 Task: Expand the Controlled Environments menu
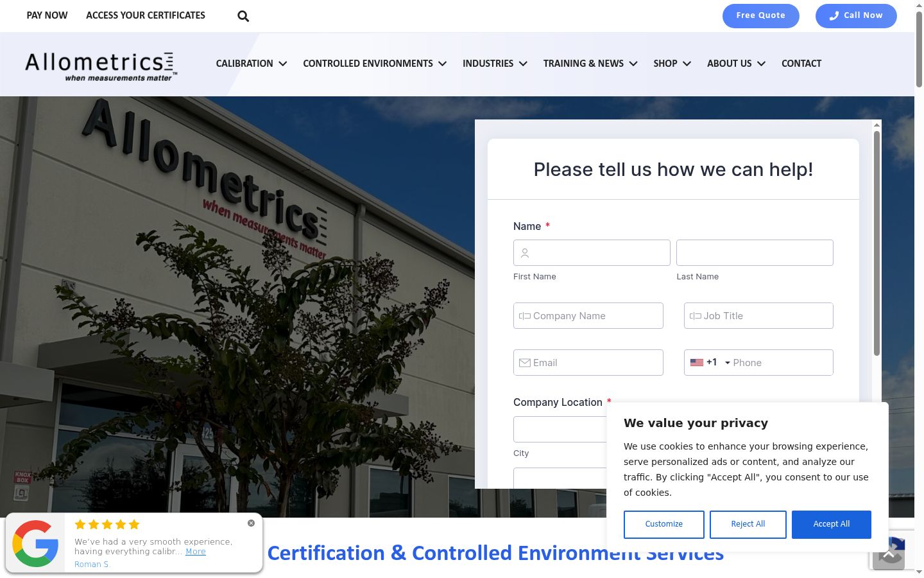[375, 64]
